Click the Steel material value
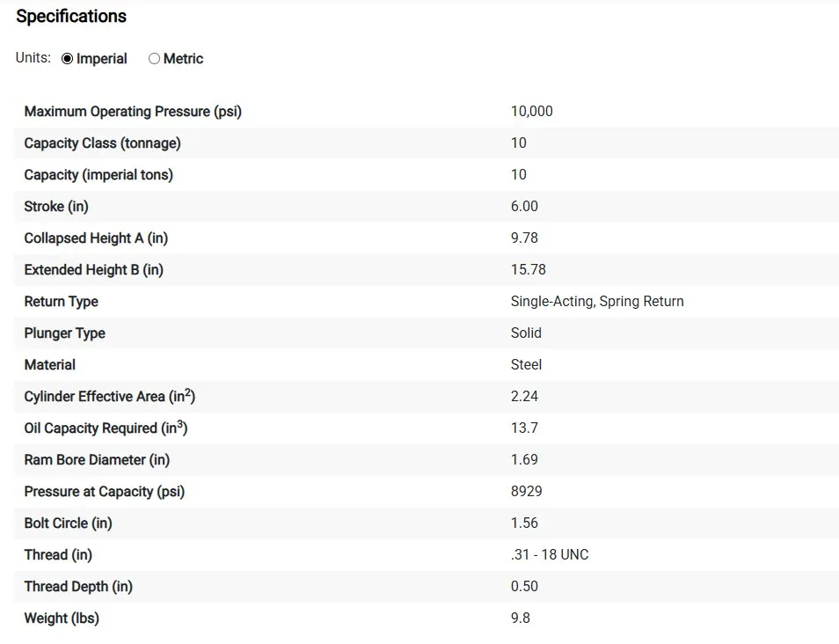This screenshot has width=839, height=644. click(x=526, y=364)
